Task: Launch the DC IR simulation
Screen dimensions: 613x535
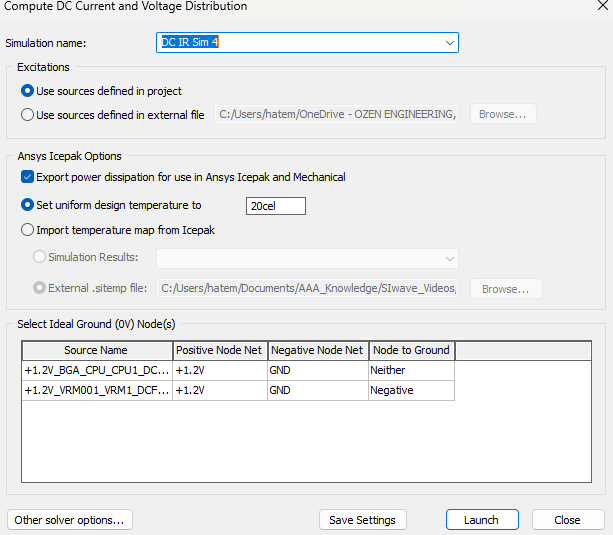Action: coord(481,520)
